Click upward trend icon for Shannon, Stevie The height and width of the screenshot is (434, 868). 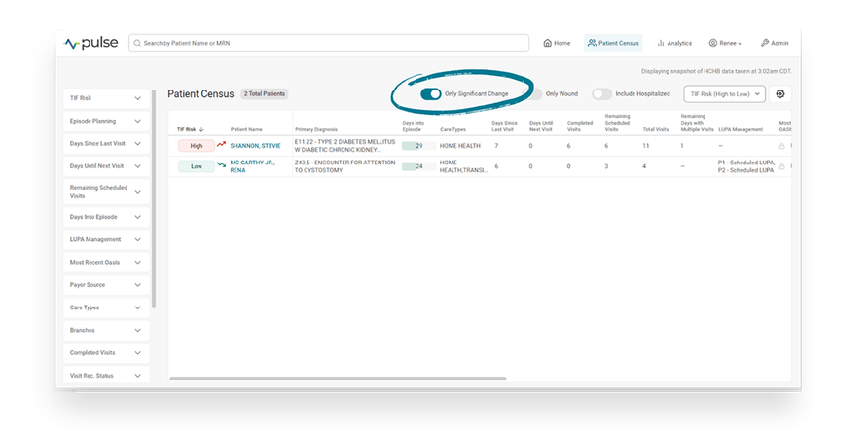[222, 144]
